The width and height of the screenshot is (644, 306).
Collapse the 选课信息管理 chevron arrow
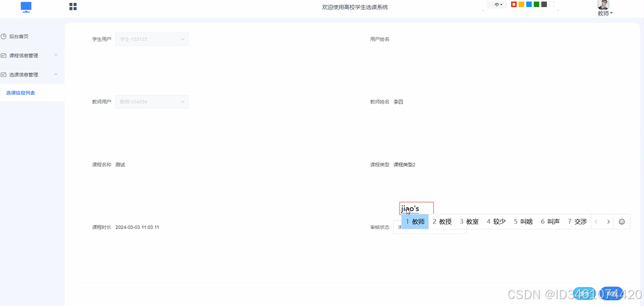[56, 74]
